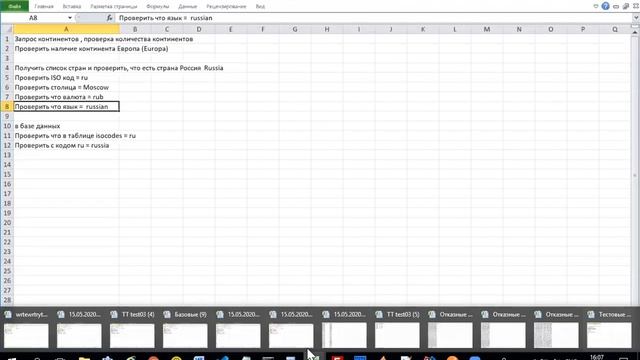Click selected cell 'Проверить что язык = russian'
640x360 pixels.
(67, 107)
